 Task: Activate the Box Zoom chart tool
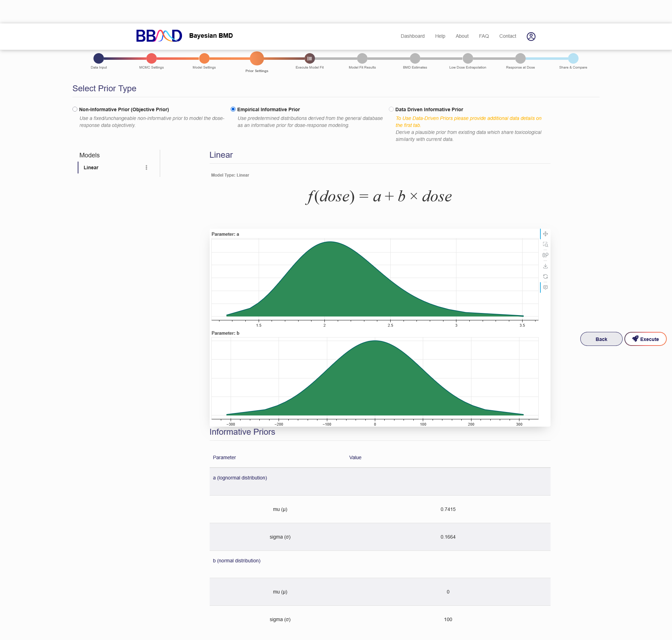pos(545,244)
